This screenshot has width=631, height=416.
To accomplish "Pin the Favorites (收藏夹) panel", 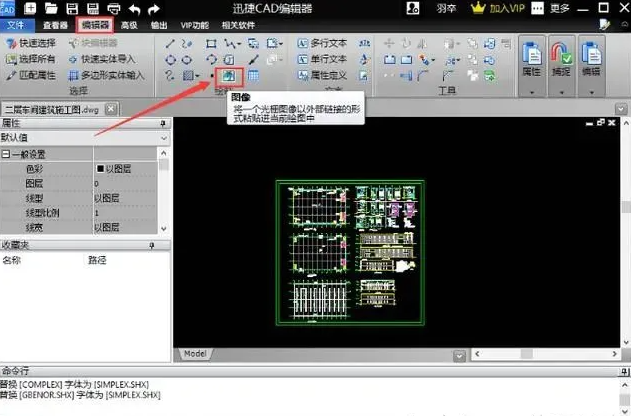I will pyautogui.click(x=163, y=244).
